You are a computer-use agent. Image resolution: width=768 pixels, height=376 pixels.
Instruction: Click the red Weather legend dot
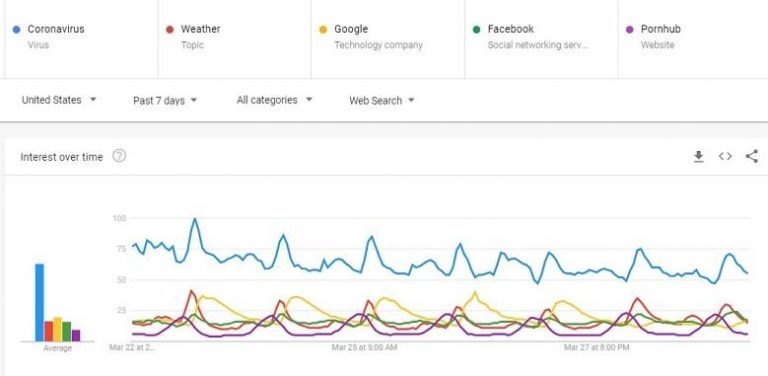click(x=169, y=29)
